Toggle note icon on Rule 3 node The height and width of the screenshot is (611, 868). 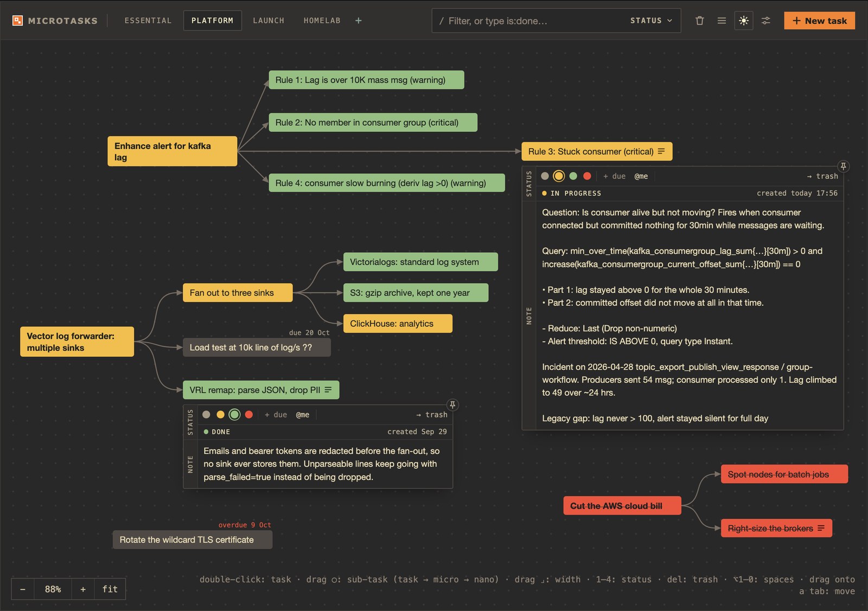[x=661, y=151]
